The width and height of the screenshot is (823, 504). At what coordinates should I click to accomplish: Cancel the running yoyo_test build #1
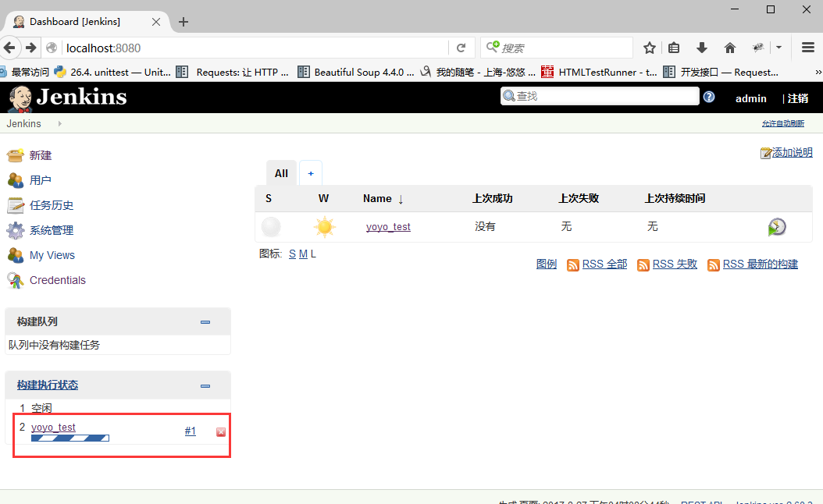click(x=221, y=431)
